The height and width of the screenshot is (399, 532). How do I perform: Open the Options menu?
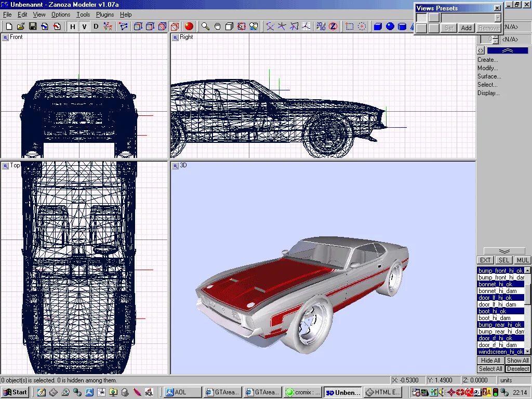pyautogui.click(x=61, y=15)
